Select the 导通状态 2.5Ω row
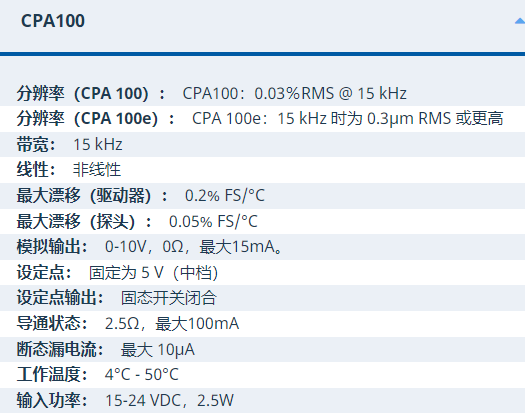Image resolution: width=525 pixels, height=416 pixels. 262,324
